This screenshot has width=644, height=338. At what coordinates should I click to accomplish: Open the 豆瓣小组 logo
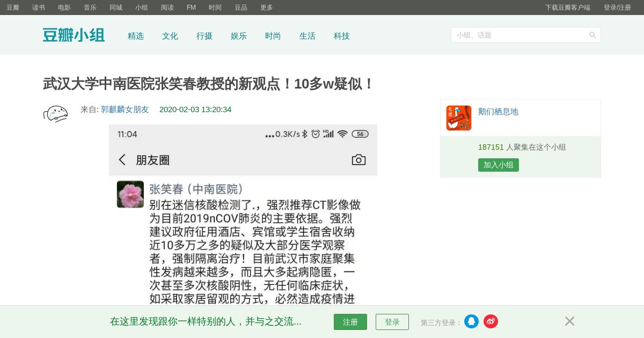(74, 35)
